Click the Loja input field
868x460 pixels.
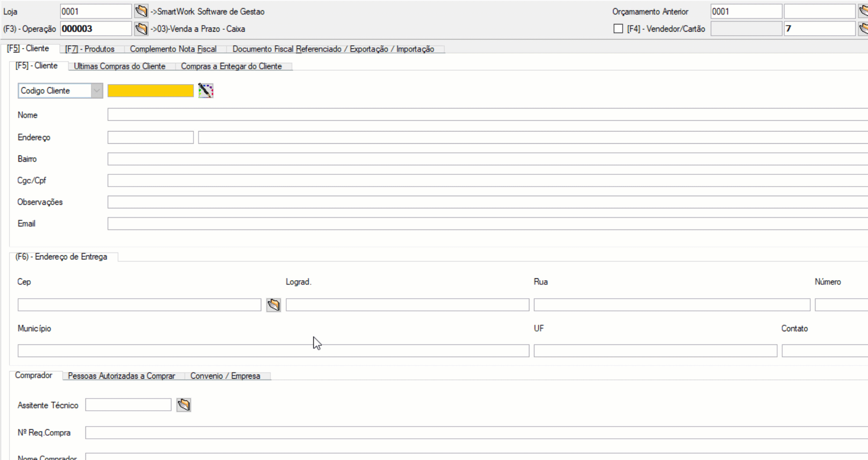[x=96, y=11]
